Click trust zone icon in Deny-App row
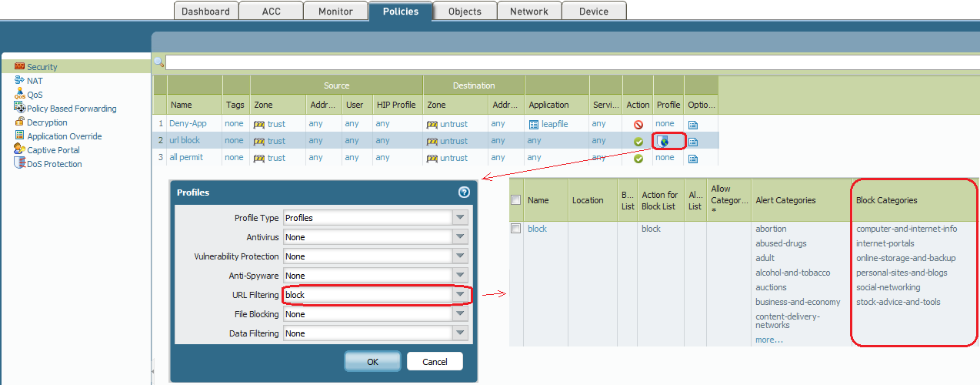This screenshot has height=385, width=980. (x=259, y=124)
